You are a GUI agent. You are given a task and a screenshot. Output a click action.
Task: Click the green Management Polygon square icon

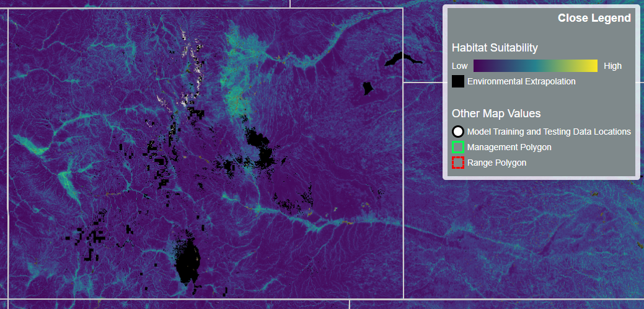(x=458, y=147)
